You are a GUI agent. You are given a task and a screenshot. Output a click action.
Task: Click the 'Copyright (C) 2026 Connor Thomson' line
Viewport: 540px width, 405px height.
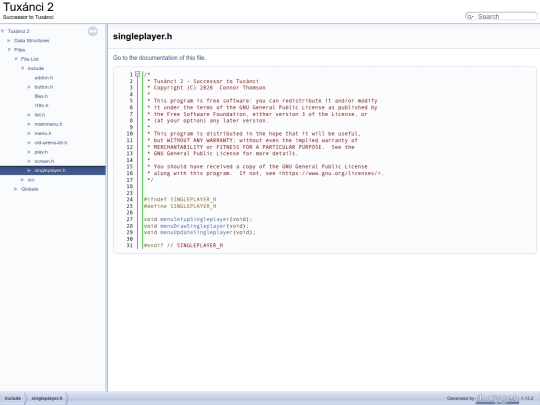(209, 88)
